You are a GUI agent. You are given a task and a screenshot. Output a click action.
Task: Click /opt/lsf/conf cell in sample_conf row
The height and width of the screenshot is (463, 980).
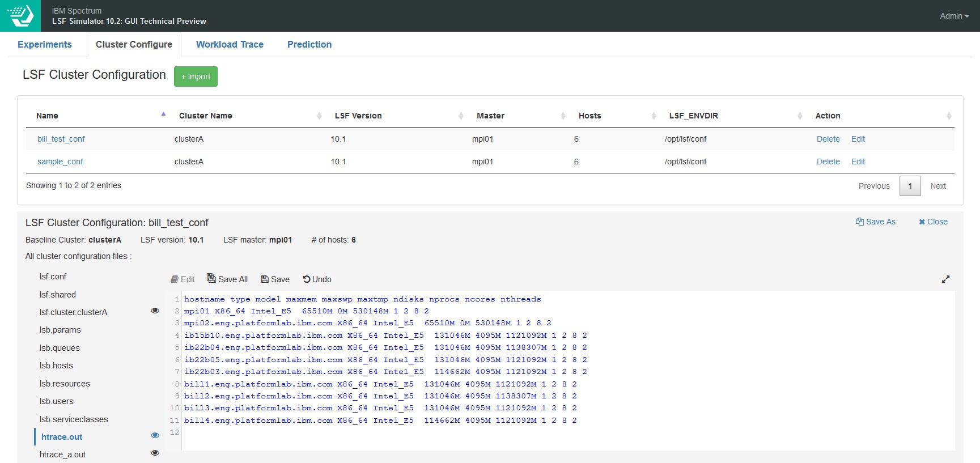pos(685,162)
